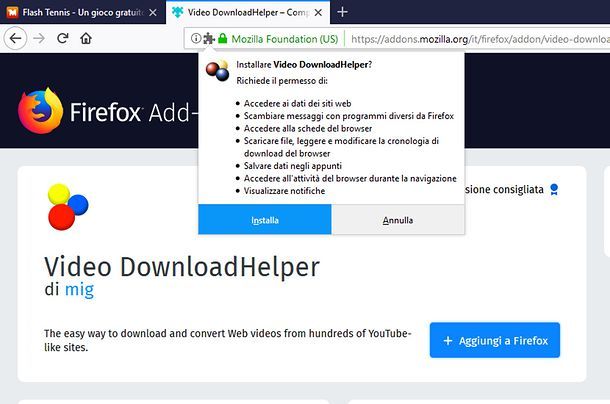Image resolution: width=610 pixels, height=404 pixels.
Task: Click the Firefox Add-ons header title
Action: click(134, 113)
